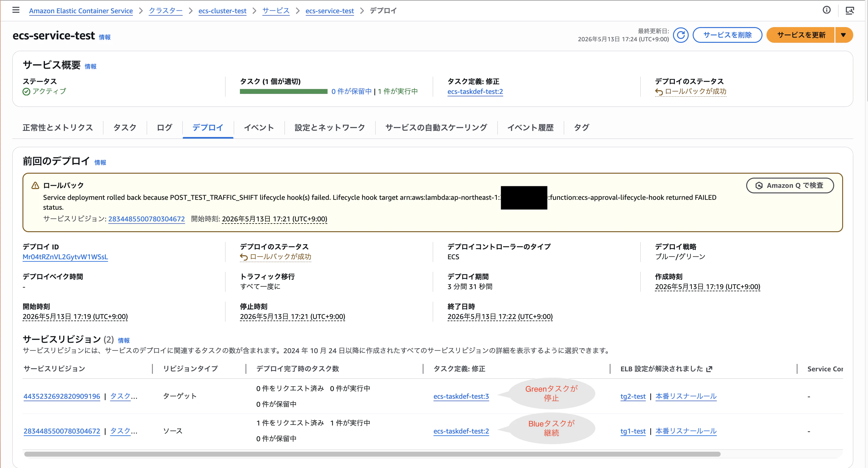Open service revision link in rollback alert
Viewport: 868px width, 468px height.
pos(146,219)
